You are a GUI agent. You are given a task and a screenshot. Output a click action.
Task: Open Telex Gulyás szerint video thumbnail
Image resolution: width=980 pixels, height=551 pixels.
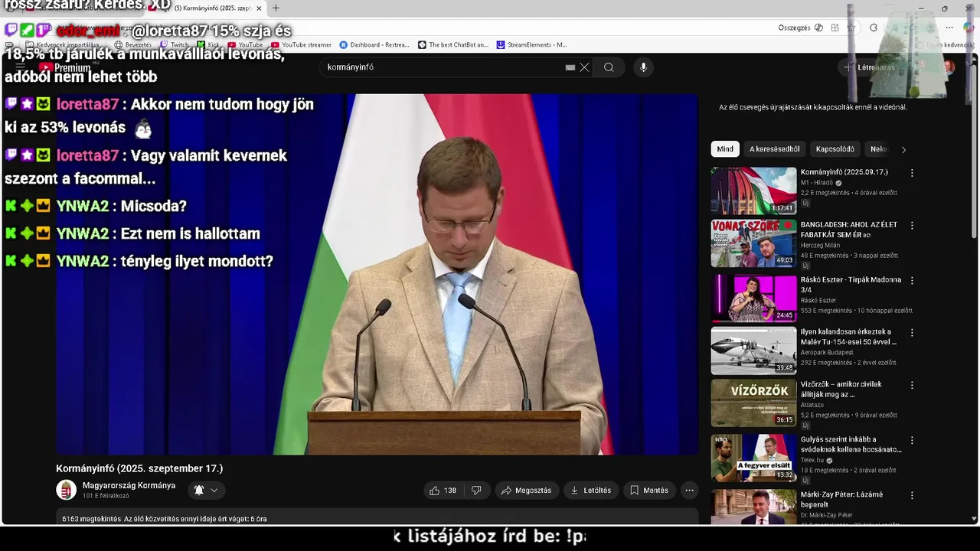click(x=753, y=458)
